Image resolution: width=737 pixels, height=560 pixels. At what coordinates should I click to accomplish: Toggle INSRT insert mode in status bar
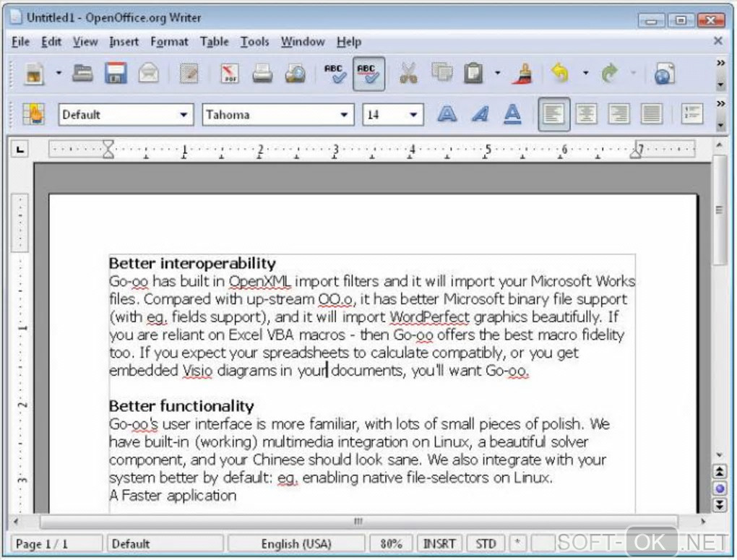pyautogui.click(x=439, y=544)
